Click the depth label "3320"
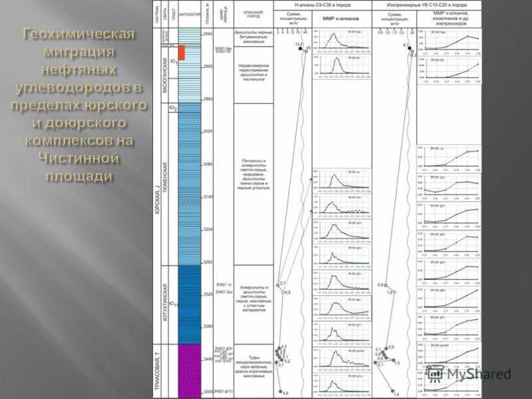The image size is (532, 399). tap(207, 295)
